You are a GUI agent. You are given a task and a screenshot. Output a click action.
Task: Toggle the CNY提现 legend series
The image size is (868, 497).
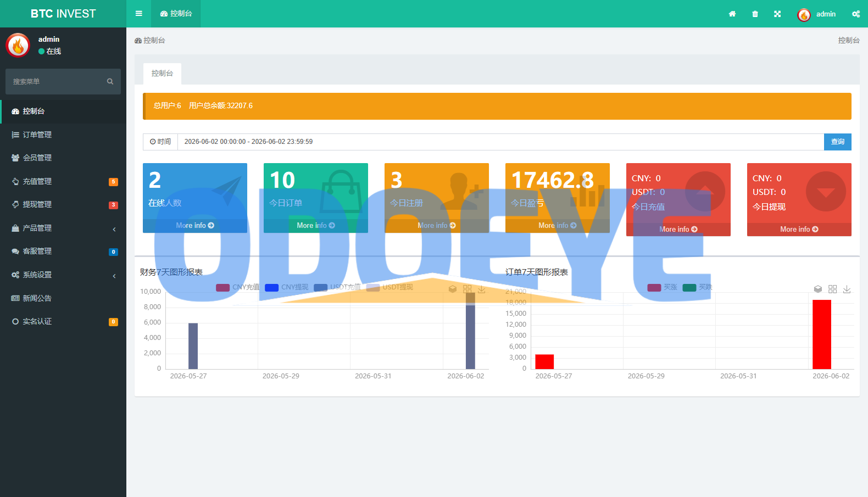[x=286, y=287]
